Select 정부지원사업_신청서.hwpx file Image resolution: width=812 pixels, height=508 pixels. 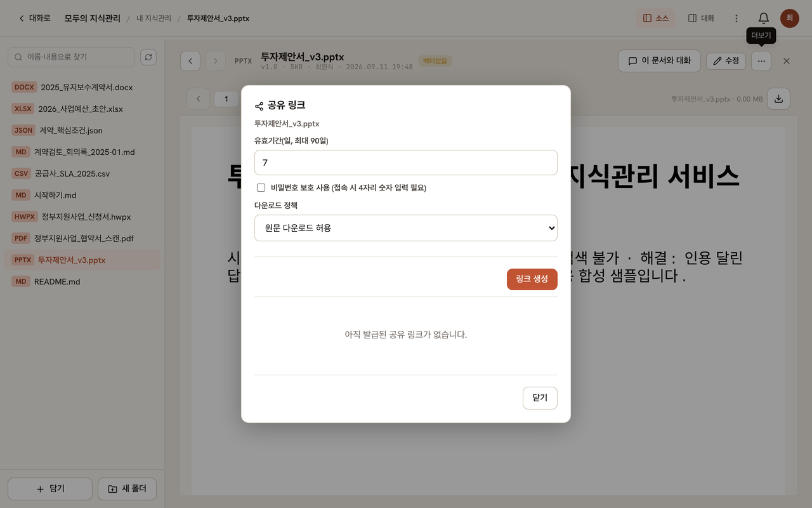[82, 217]
